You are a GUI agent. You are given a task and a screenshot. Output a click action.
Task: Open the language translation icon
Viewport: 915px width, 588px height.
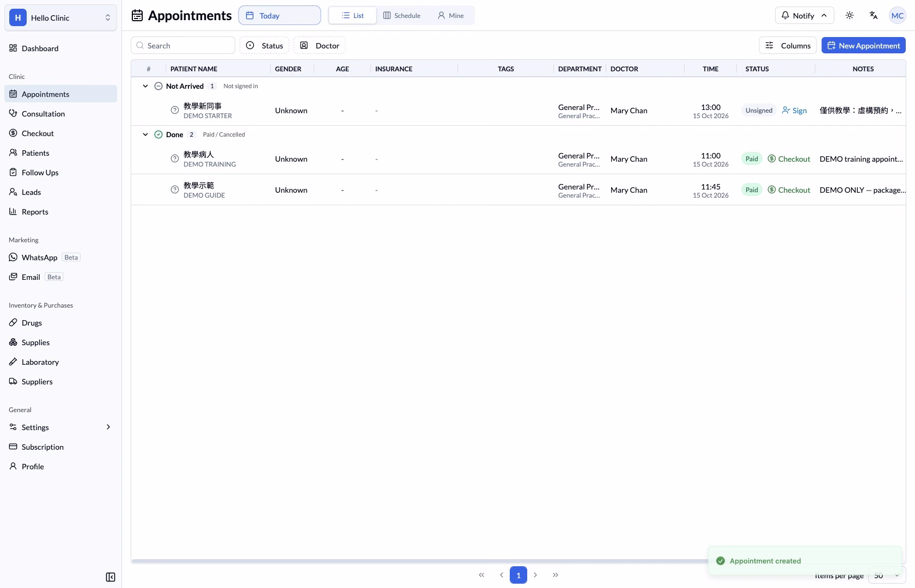coord(874,15)
